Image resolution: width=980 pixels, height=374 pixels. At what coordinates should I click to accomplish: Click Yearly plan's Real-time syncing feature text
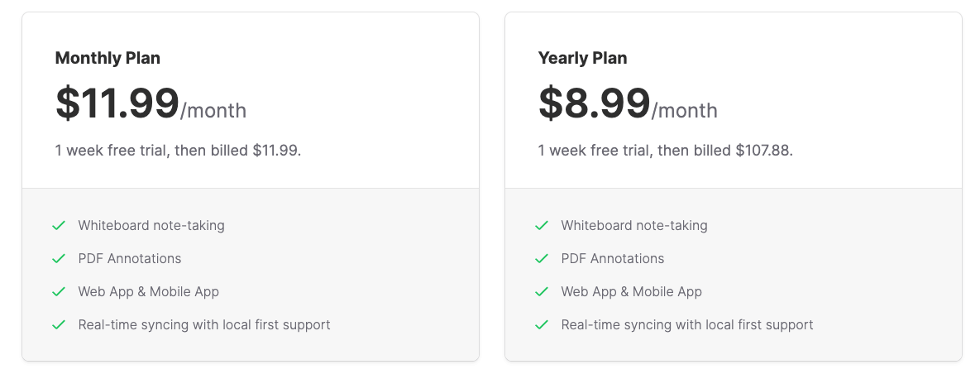(687, 324)
